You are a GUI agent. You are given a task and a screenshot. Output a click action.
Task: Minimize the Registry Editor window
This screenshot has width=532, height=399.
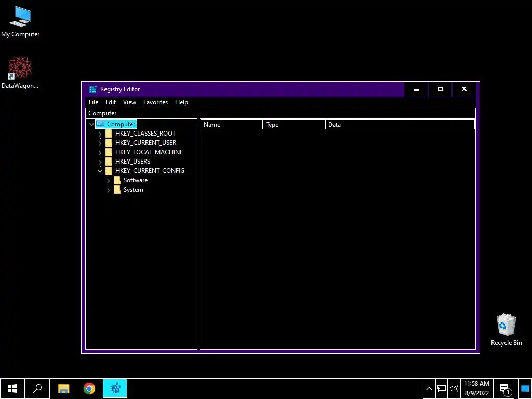tap(416, 89)
